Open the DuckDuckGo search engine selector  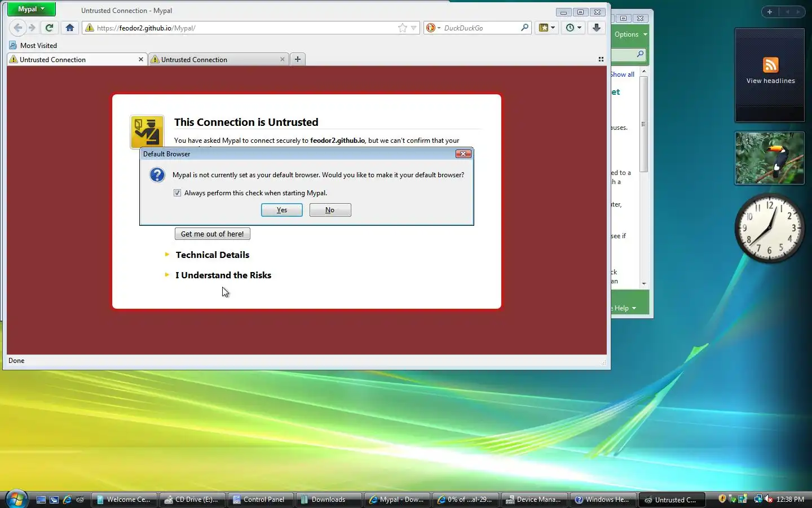[x=433, y=28]
